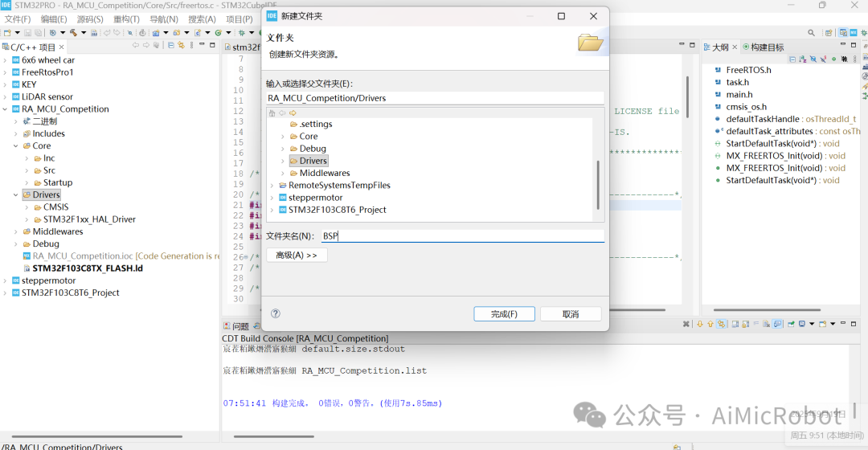
Task: Close the C/C++ 项目 tab
Action: point(61,47)
